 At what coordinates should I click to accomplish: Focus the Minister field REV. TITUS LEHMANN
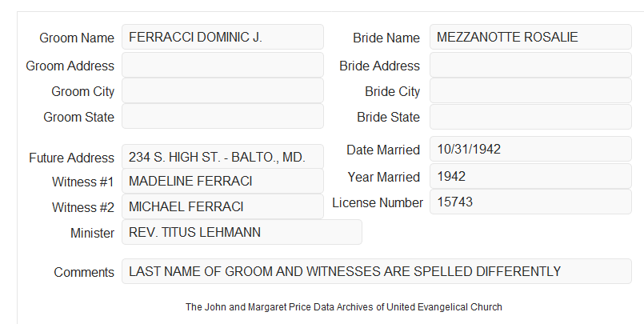tap(242, 232)
